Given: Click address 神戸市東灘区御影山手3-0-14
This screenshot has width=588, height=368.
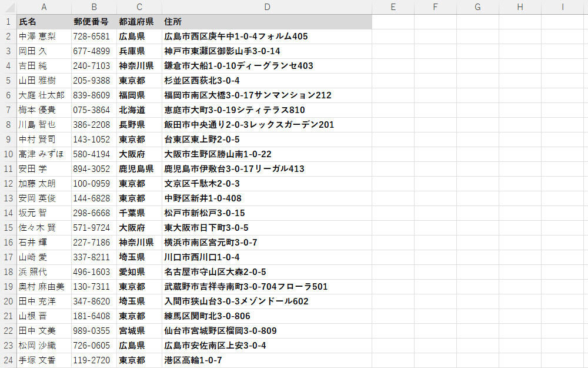Looking at the screenshot, I should tap(267, 51).
